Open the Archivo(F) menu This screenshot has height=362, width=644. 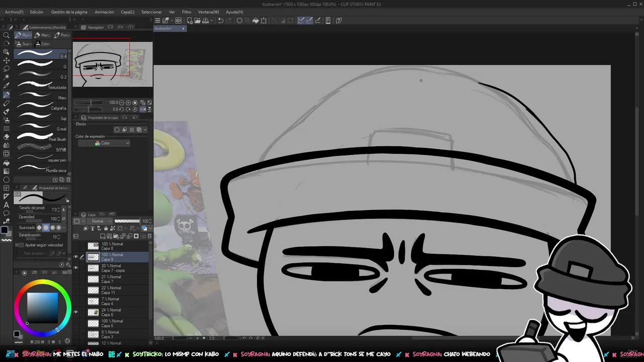[14, 12]
